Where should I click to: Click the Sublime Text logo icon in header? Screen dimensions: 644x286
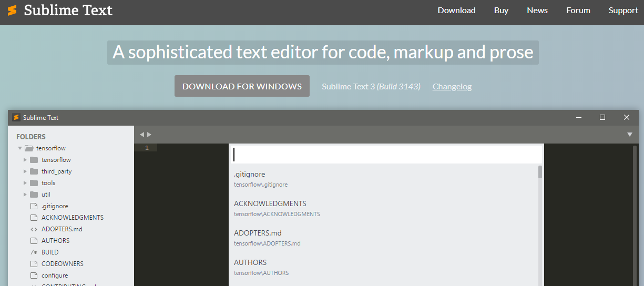click(x=12, y=10)
